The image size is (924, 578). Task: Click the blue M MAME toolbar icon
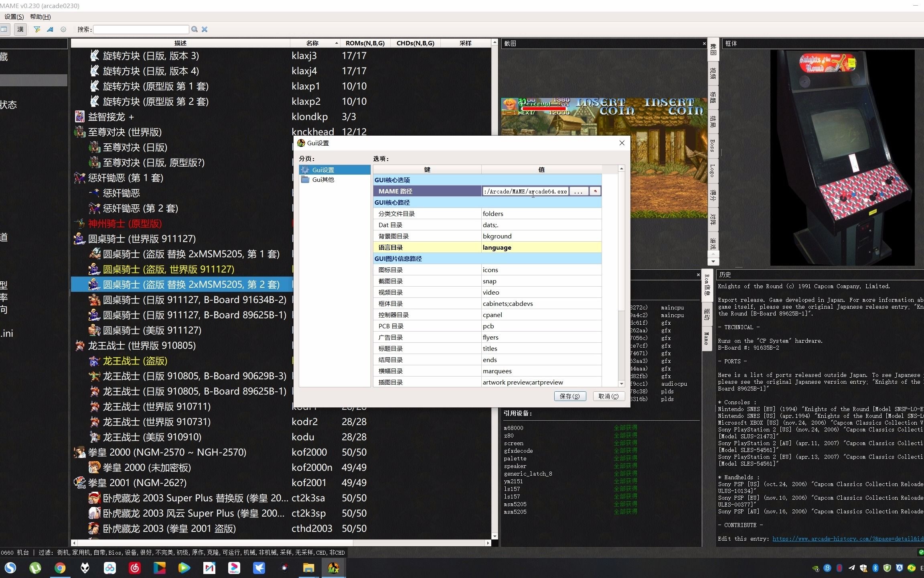click(50, 29)
